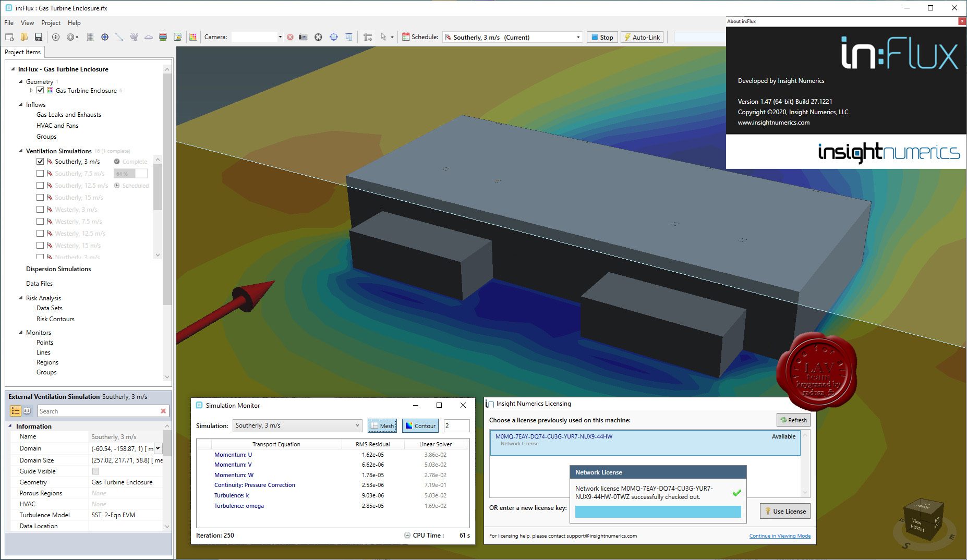Select the blue diagonal line monitor tool
This screenshot has width=967, height=560.
119,37
